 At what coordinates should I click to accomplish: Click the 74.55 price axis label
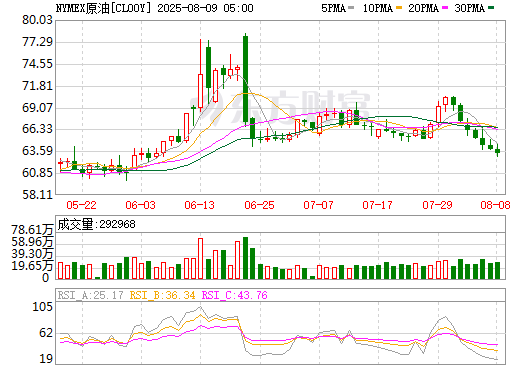pyautogui.click(x=37, y=64)
